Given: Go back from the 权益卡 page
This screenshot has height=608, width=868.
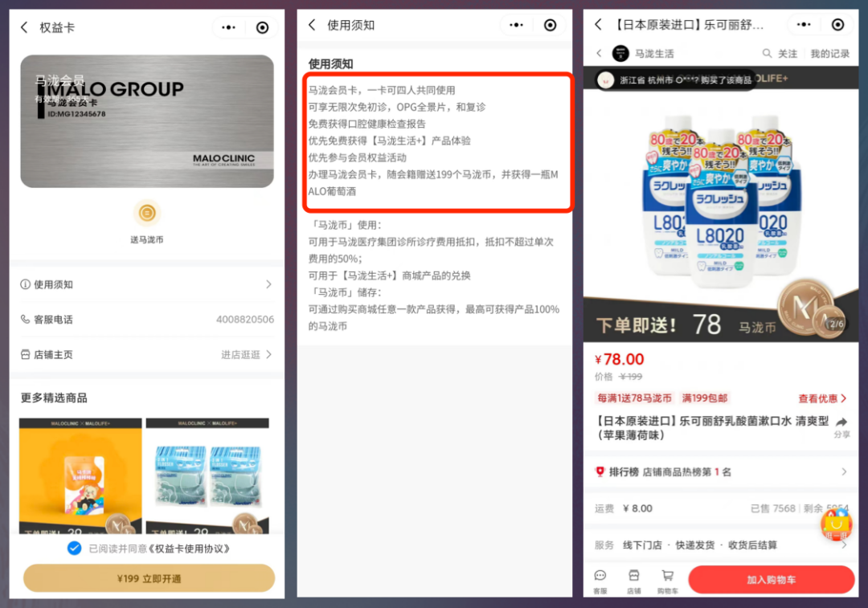Looking at the screenshot, I should (25, 28).
